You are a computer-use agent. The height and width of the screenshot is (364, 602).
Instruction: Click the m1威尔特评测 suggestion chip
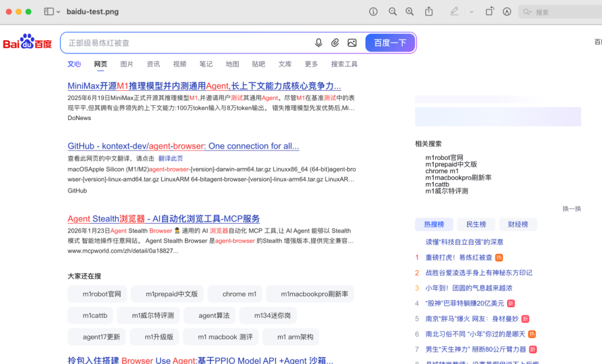coord(148,316)
